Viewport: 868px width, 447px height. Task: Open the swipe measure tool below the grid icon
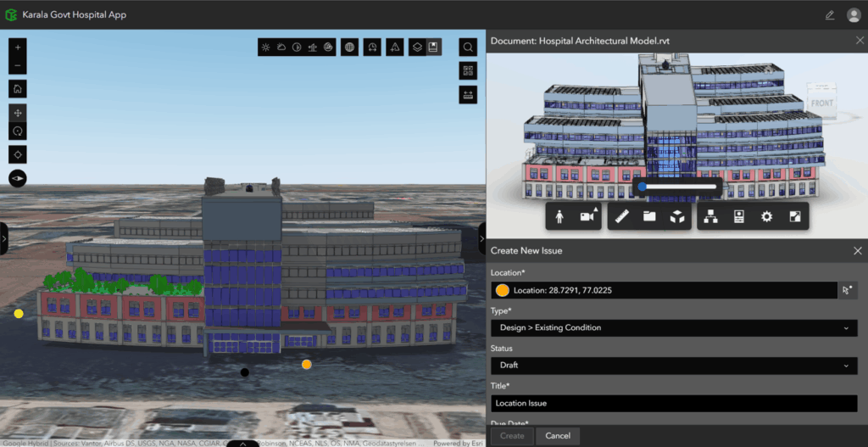click(x=468, y=94)
